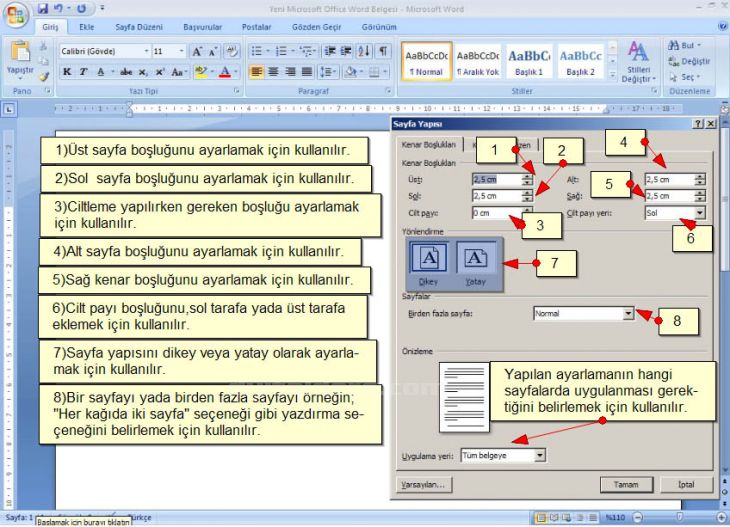Pick the Format Painter brush
This screenshot has height=527, width=730.
[44, 76]
